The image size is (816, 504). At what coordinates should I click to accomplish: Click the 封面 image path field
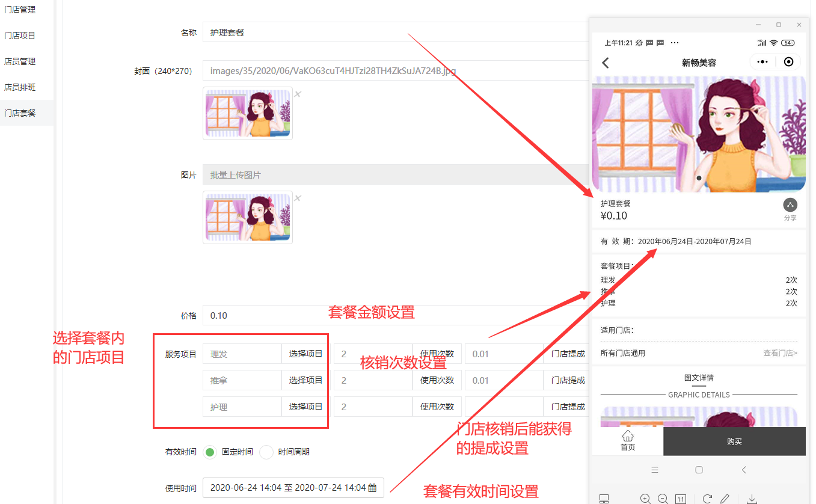click(x=395, y=70)
